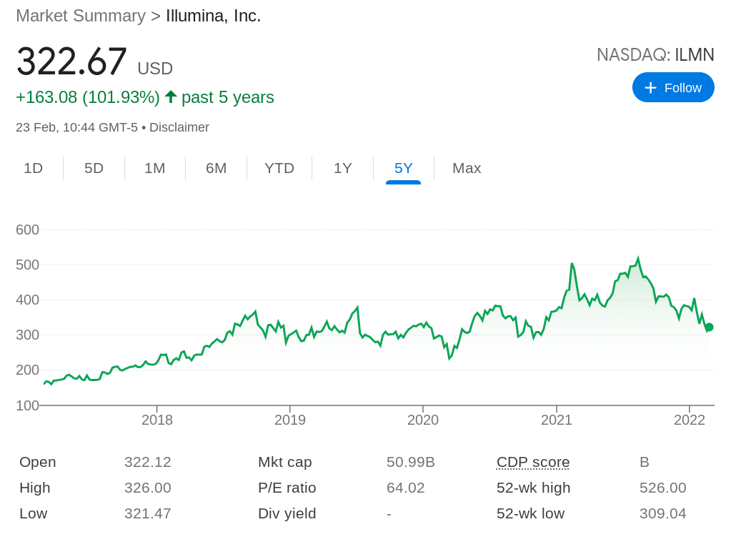
Task: Switch to the 6M range tab
Action: pos(216,168)
